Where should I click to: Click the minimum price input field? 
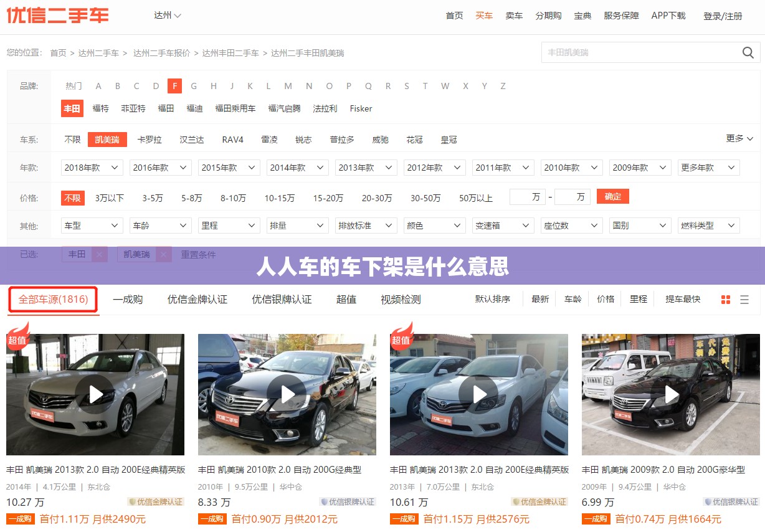(x=528, y=197)
